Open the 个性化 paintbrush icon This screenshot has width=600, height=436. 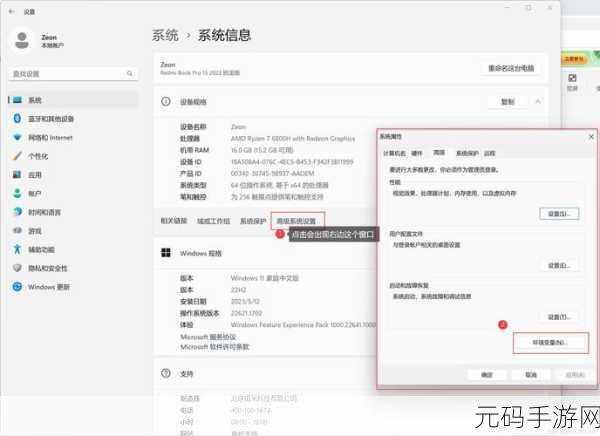click(x=17, y=156)
